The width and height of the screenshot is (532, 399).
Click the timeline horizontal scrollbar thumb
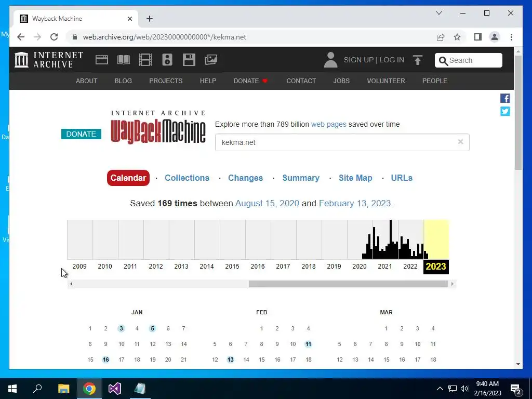348,284
